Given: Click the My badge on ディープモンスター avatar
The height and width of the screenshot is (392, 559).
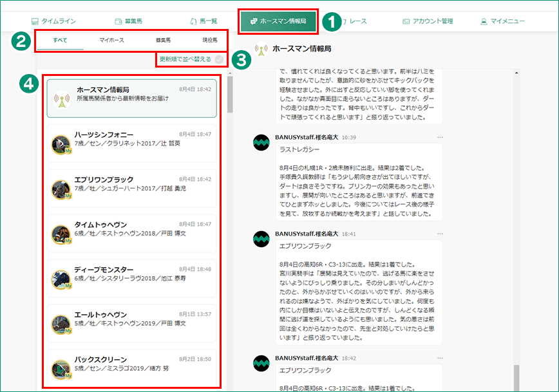Looking at the screenshot, I should coord(68,286).
